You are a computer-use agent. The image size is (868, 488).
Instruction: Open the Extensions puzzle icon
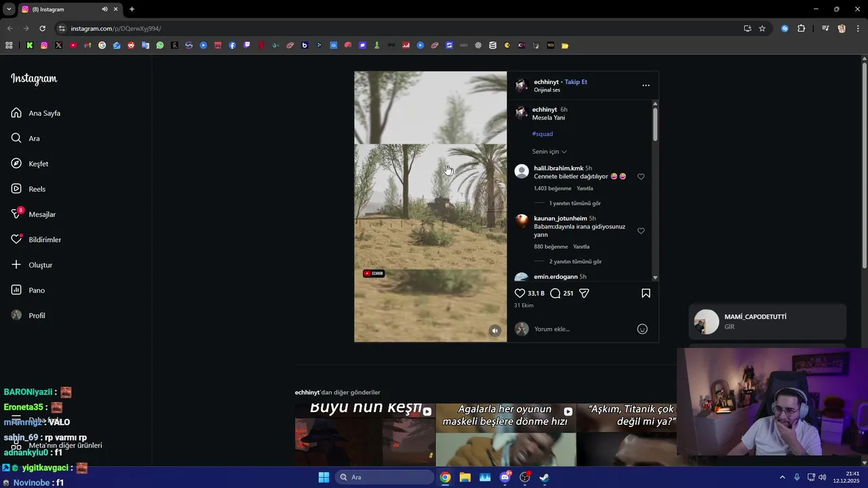click(x=801, y=28)
